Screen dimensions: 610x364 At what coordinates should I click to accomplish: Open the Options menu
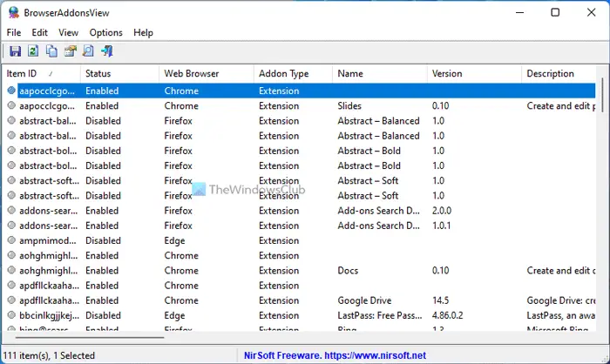(x=105, y=33)
